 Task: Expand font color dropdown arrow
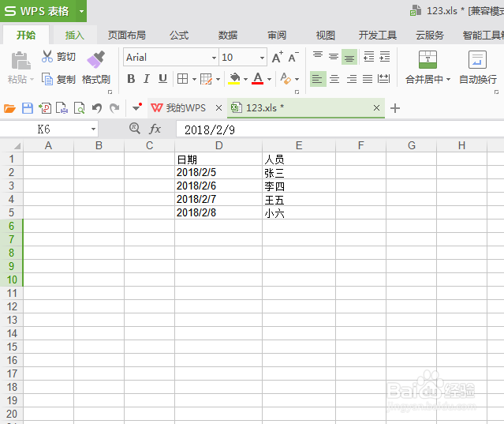pos(269,79)
